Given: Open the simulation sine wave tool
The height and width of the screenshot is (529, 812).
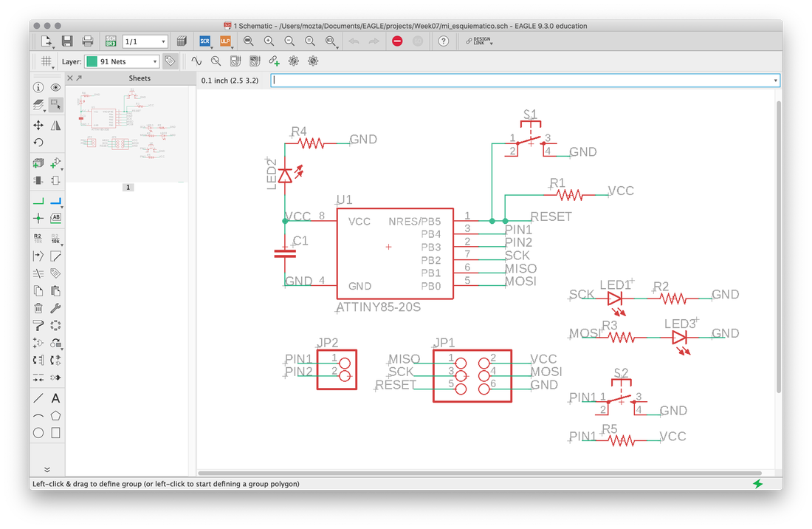Looking at the screenshot, I should pos(196,61).
